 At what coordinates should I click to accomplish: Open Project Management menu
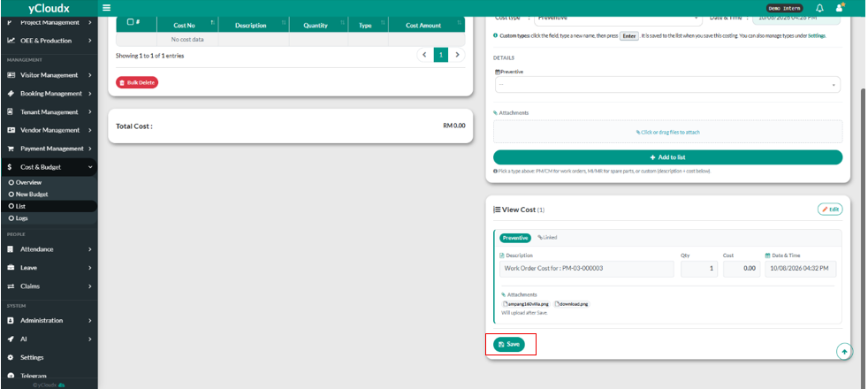[49, 23]
